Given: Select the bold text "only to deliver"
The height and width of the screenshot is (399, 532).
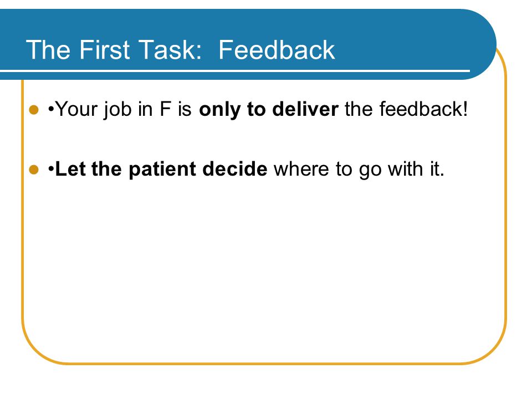Looking at the screenshot, I should (x=269, y=110).
